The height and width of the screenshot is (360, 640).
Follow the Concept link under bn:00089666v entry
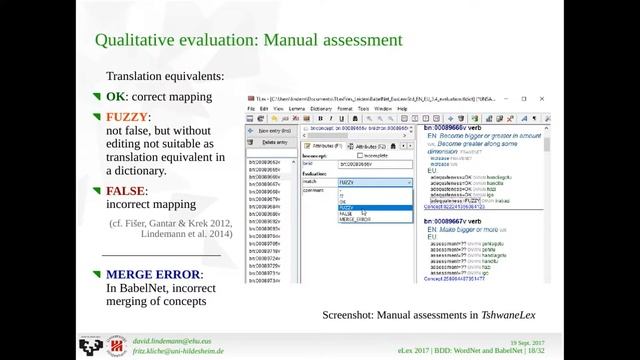(454, 207)
